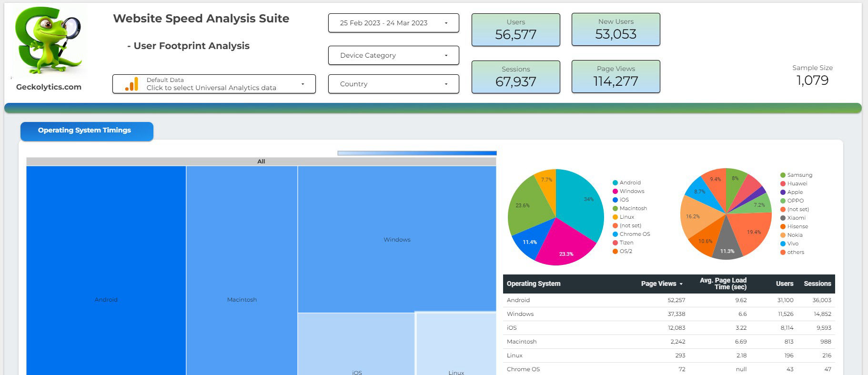Viewport: 868px width, 375px height.
Task: Click the Xiaomi legend entry
Action: point(793,218)
